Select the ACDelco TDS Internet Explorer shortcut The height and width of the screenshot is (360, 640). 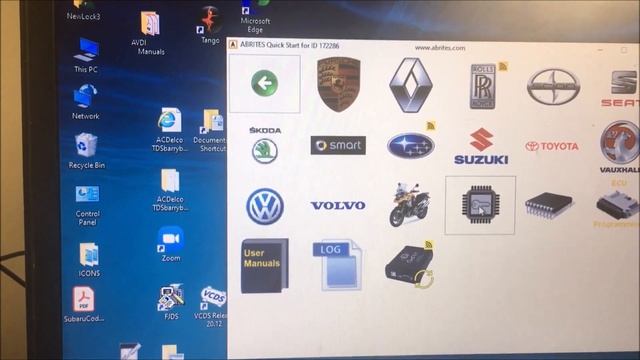click(170, 130)
